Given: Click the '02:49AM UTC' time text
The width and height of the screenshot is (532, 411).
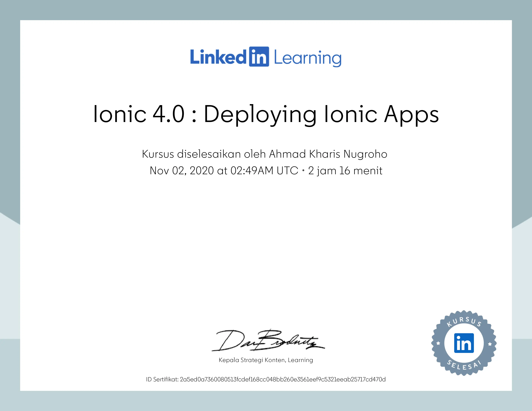Looking at the screenshot, I should (264, 171).
